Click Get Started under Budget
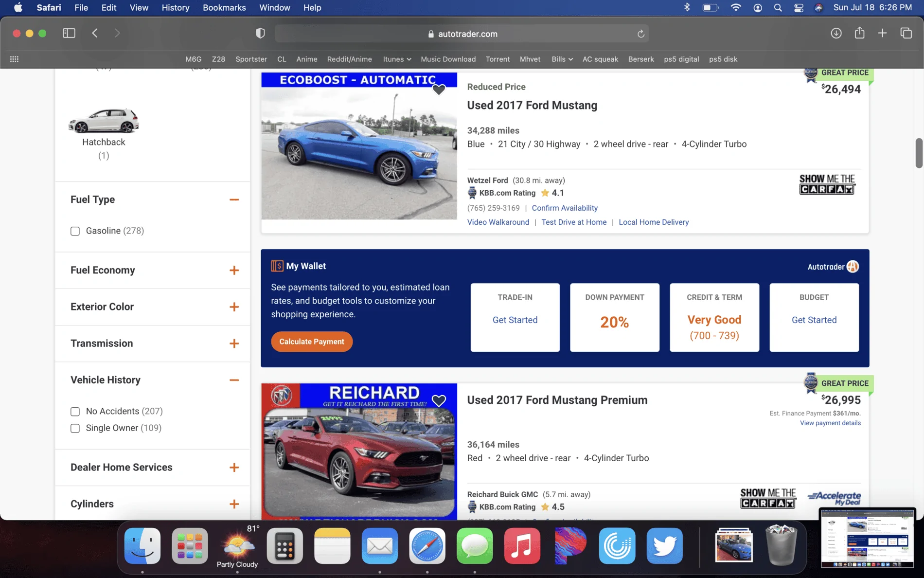 pyautogui.click(x=814, y=320)
